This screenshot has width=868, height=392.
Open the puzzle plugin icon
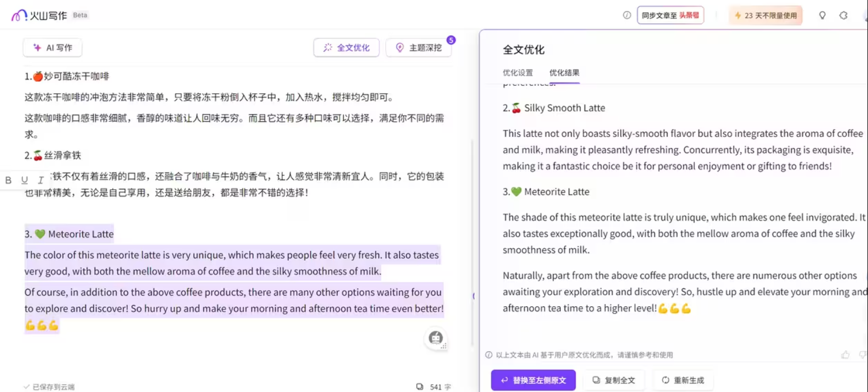843,16
